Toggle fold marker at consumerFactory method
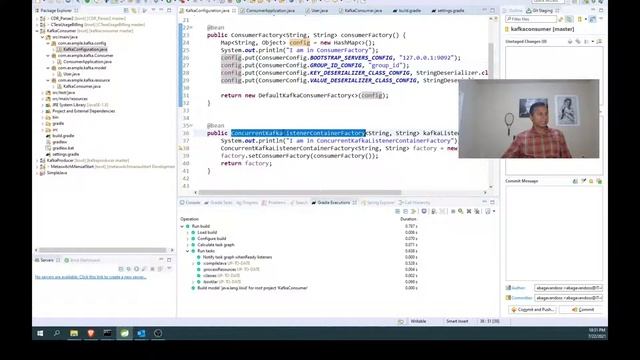The image size is (640, 360). 191,28
